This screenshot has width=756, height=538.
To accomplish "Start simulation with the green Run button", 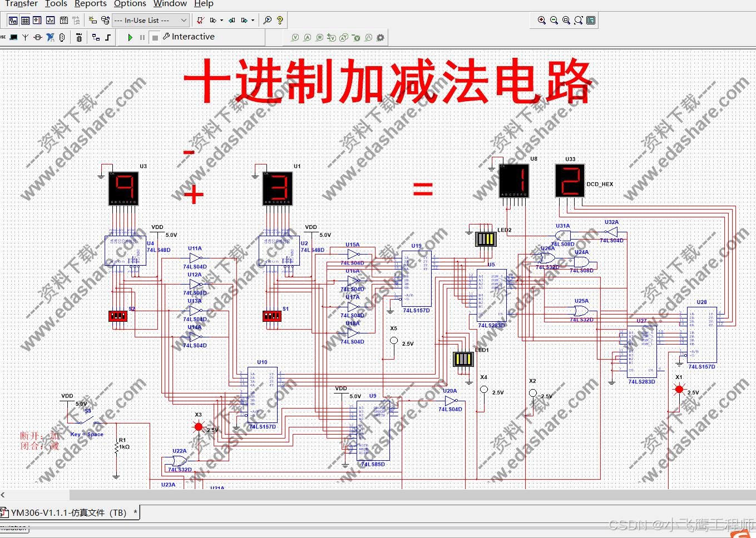I will coord(130,37).
